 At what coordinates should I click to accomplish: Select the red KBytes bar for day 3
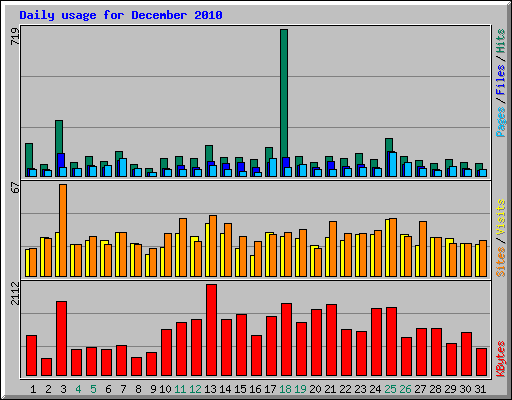tap(61, 338)
